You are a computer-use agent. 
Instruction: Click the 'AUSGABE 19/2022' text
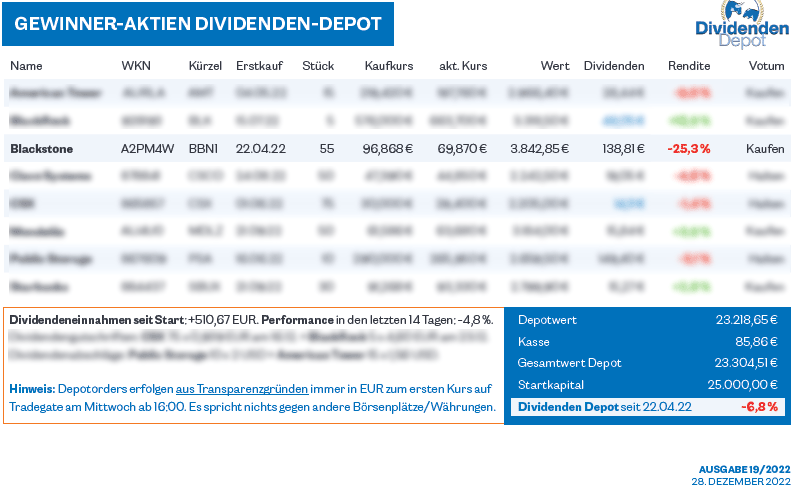click(744, 470)
